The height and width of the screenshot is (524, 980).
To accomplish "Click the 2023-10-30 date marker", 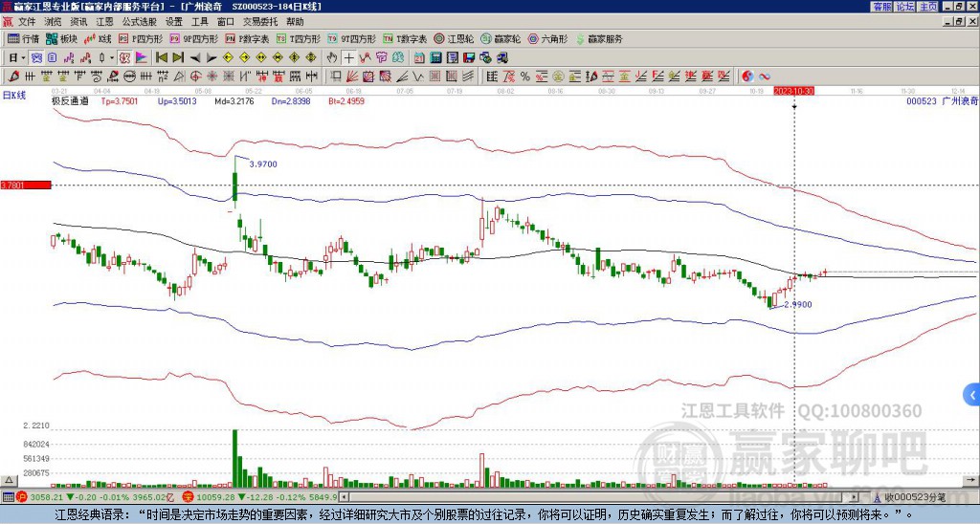I will pos(793,91).
